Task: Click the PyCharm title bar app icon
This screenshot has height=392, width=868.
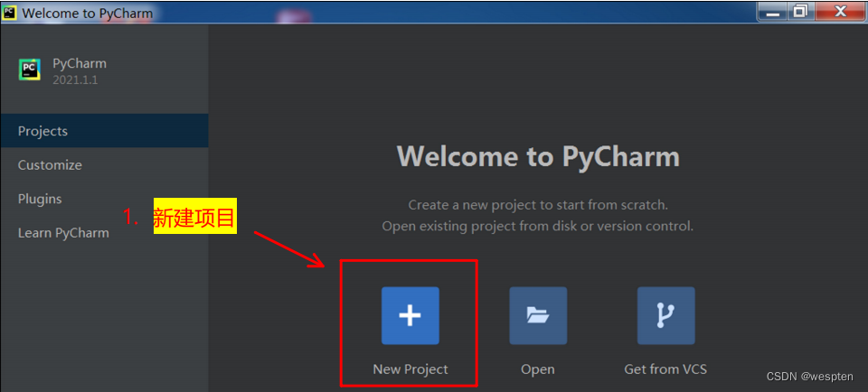Action: (x=9, y=12)
